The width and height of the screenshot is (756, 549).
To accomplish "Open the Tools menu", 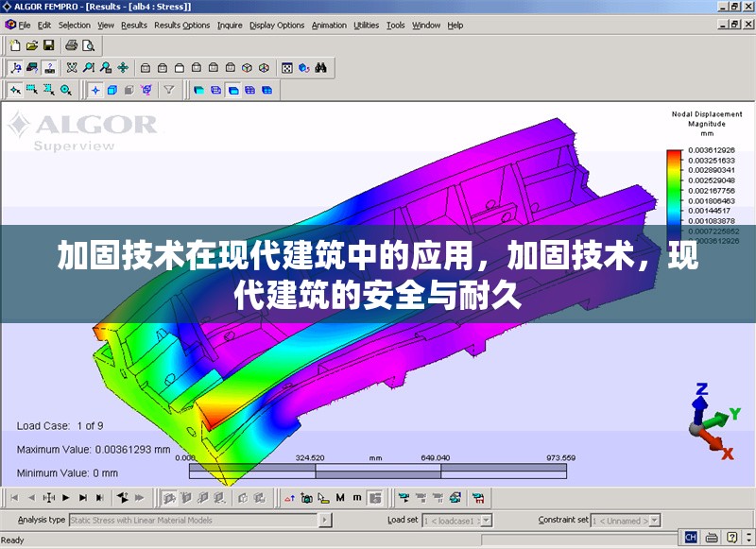I will tap(395, 26).
